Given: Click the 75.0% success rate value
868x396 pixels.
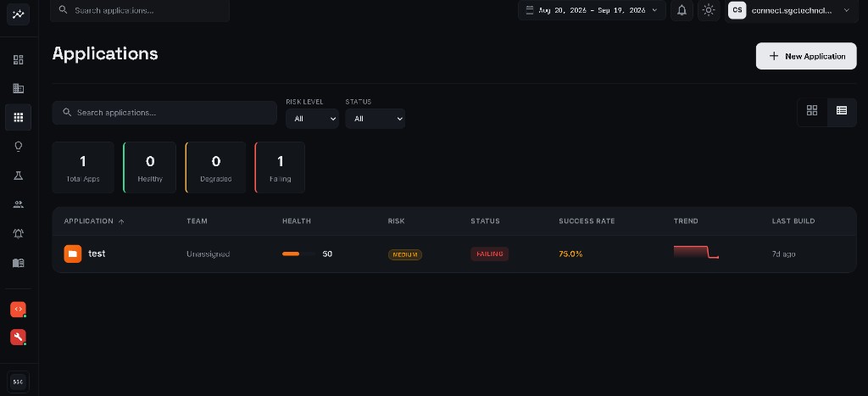Looking at the screenshot, I should [570, 254].
